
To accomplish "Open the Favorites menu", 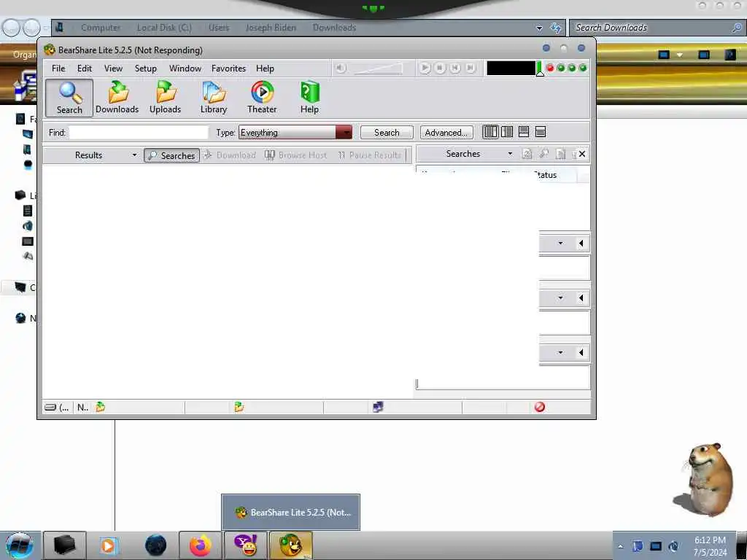I will 228,69.
